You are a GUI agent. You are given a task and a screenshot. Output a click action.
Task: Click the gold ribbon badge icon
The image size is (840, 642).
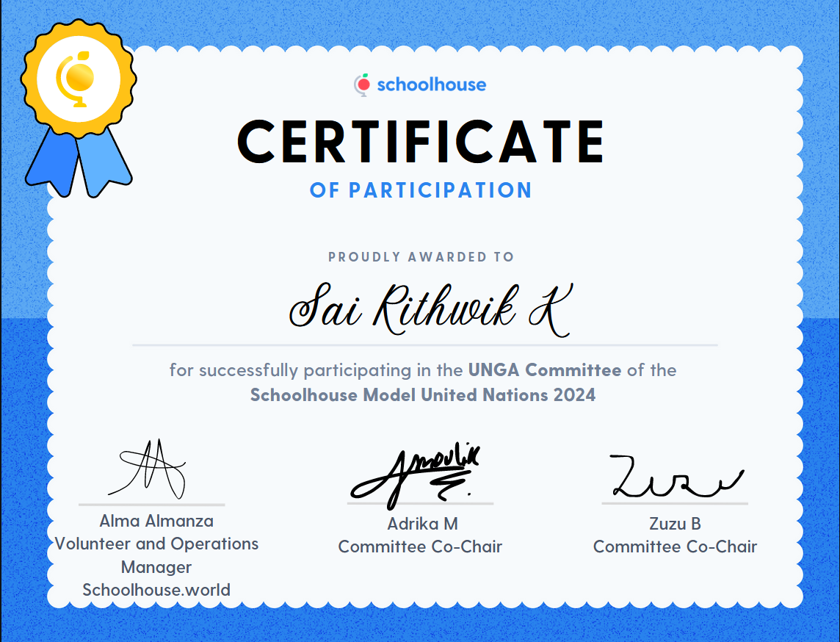pos(79,108)
